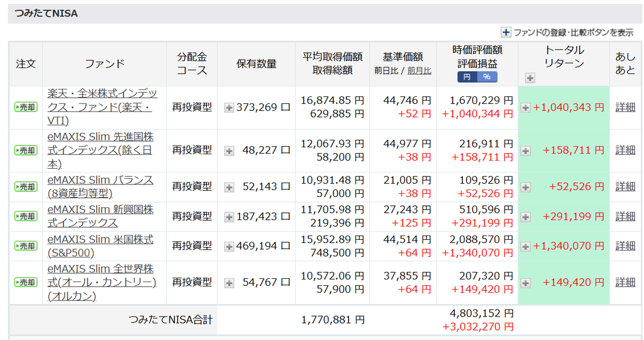Expand holdings plus icon beside 373,269 口
Viewport: 644px width, 340px height.
(229, 108)
